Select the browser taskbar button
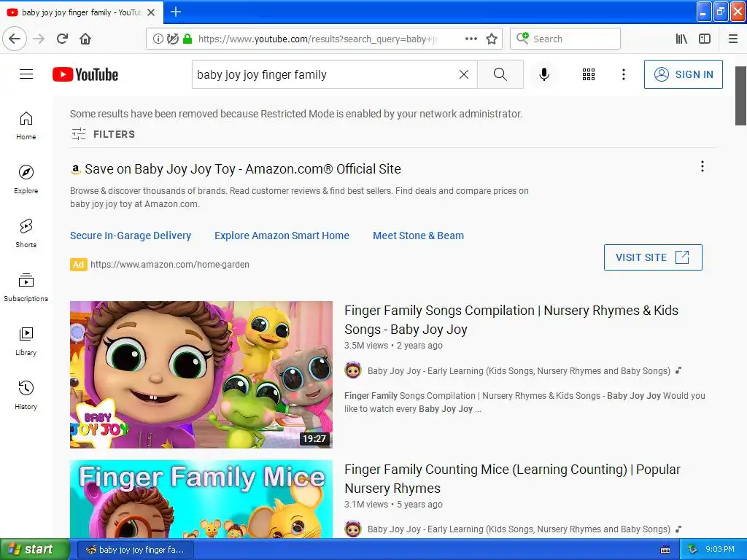The width and height of the screenshot is (747, 560). (135, 550)
